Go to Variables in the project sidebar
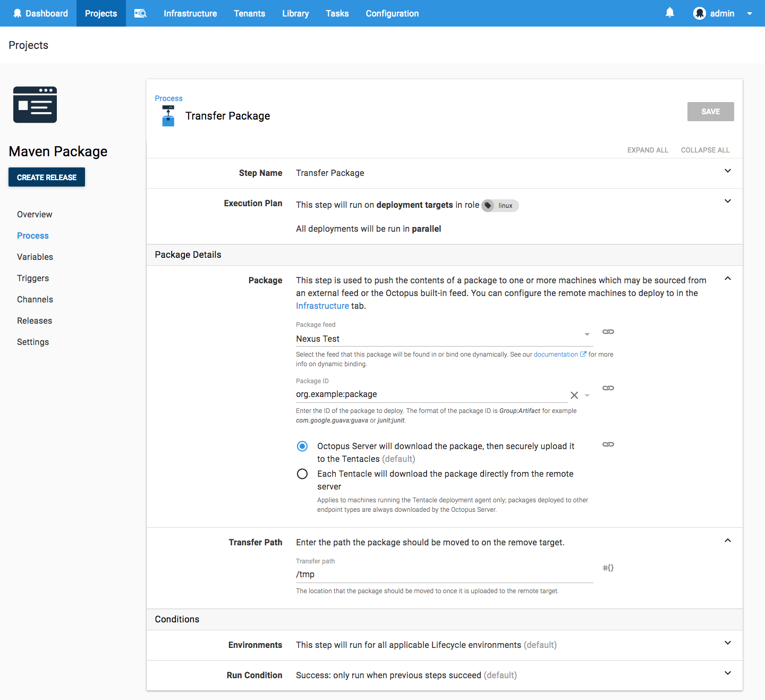The width and height of the screenshot is (765, 700). [x=35, y=257]
